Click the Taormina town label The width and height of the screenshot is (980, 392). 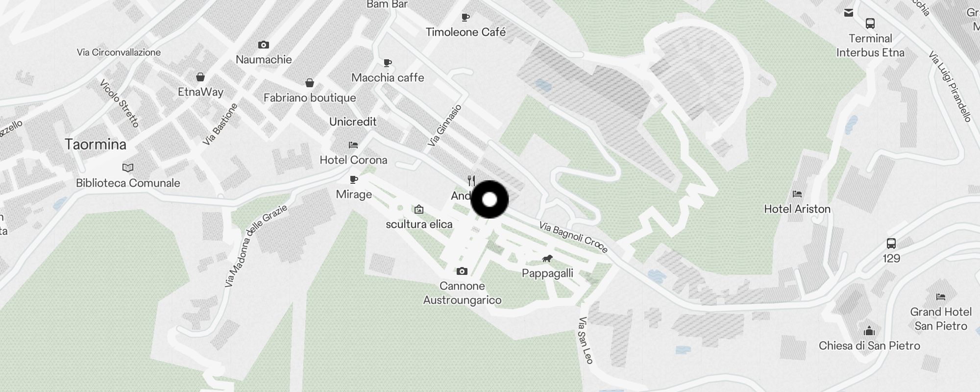[96, 144]
